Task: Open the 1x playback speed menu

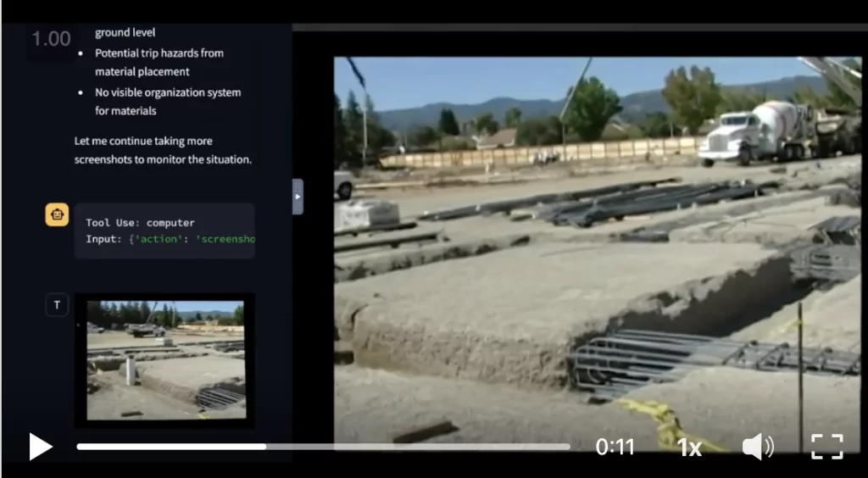Action: pyautogui.click(x=689, y=447)
